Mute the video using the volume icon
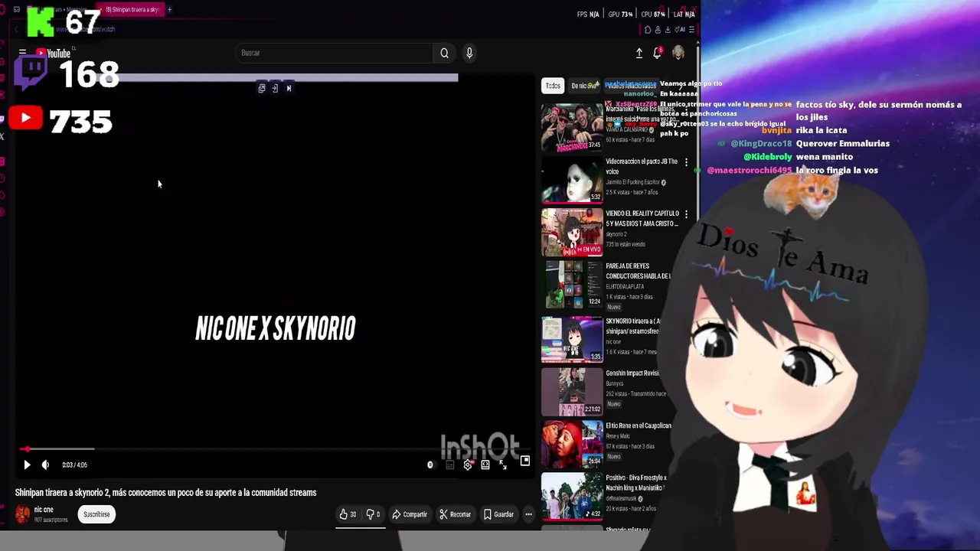 tap(45, 465)
